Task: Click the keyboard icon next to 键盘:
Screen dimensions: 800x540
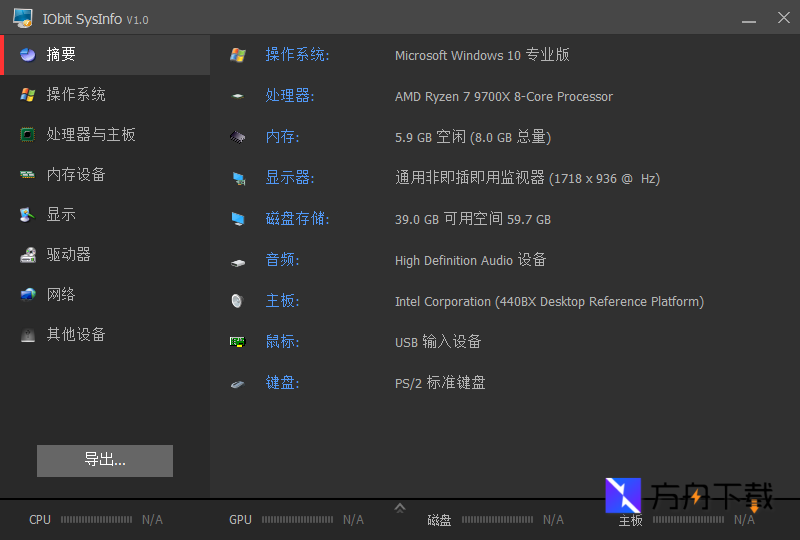Action: [238, 384]
